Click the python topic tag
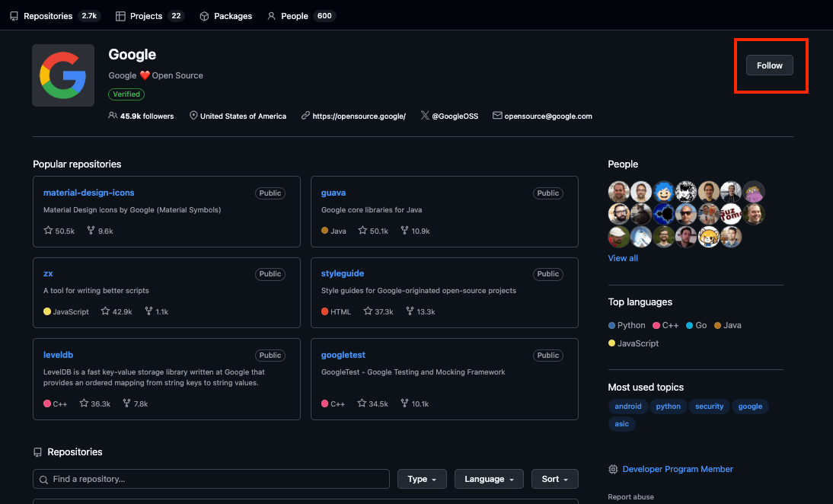Screen dimensions: 833x504 click(668, 407)
